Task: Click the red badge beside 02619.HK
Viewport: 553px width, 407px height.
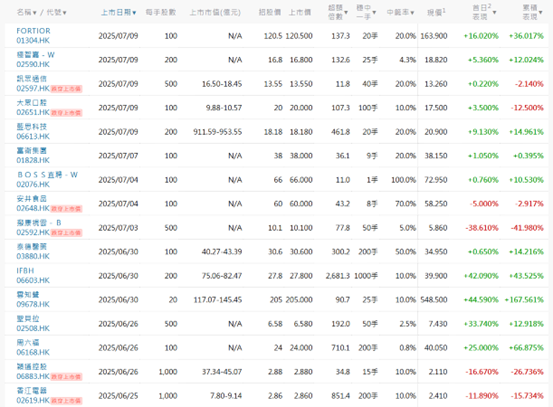Action: pyautogui.click(x=66, y=400)
